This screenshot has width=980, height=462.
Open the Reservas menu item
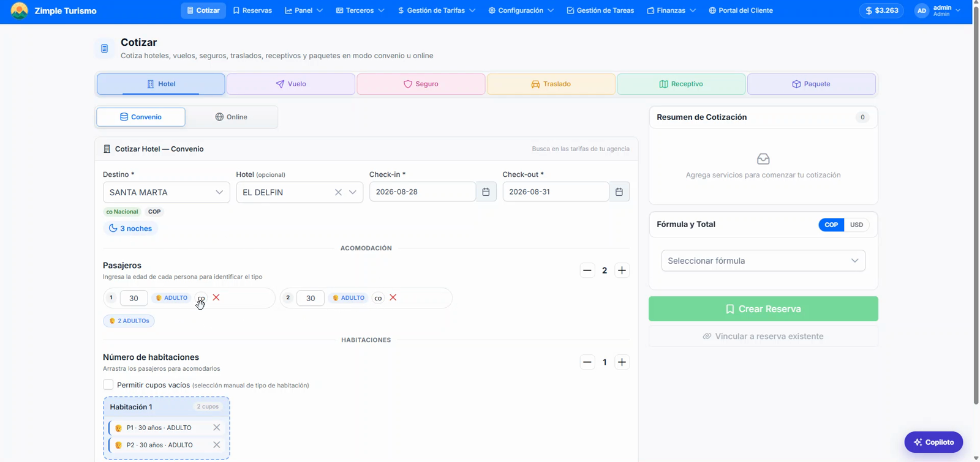tap(252, 10)
